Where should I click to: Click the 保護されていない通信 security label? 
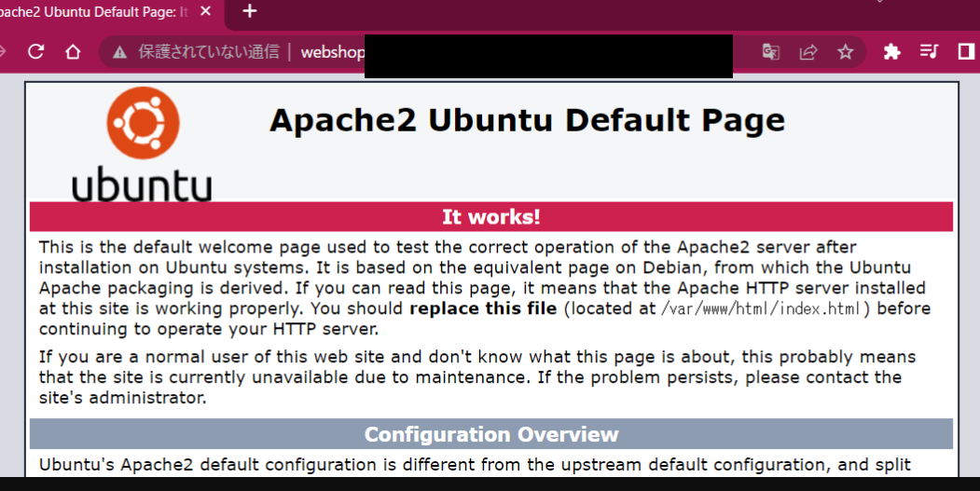(x=209, y=52)
